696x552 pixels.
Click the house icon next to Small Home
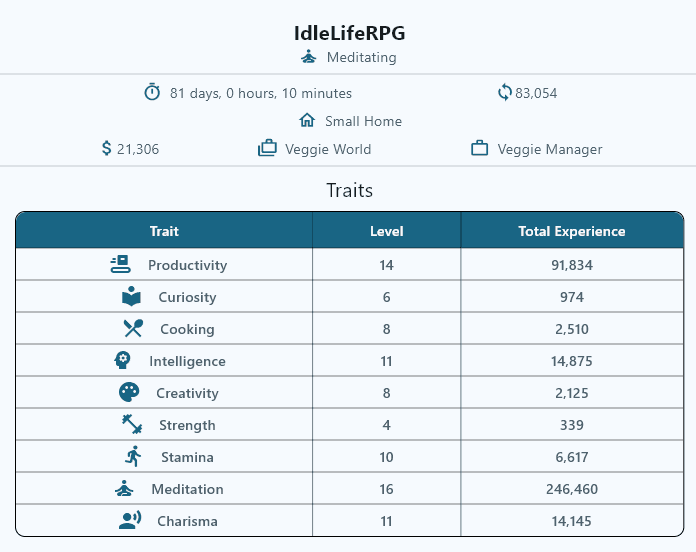click(x=307, y=120)
